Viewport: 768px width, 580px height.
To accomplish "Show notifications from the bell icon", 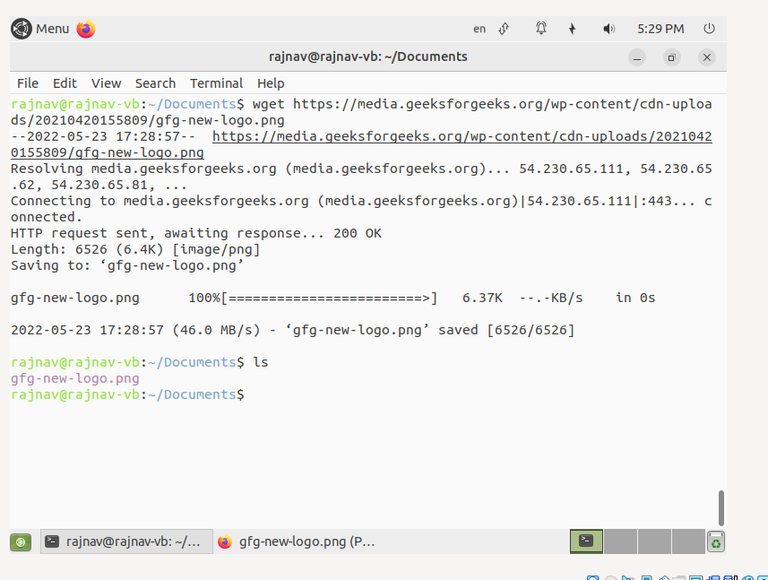I will tap(541, 28).
